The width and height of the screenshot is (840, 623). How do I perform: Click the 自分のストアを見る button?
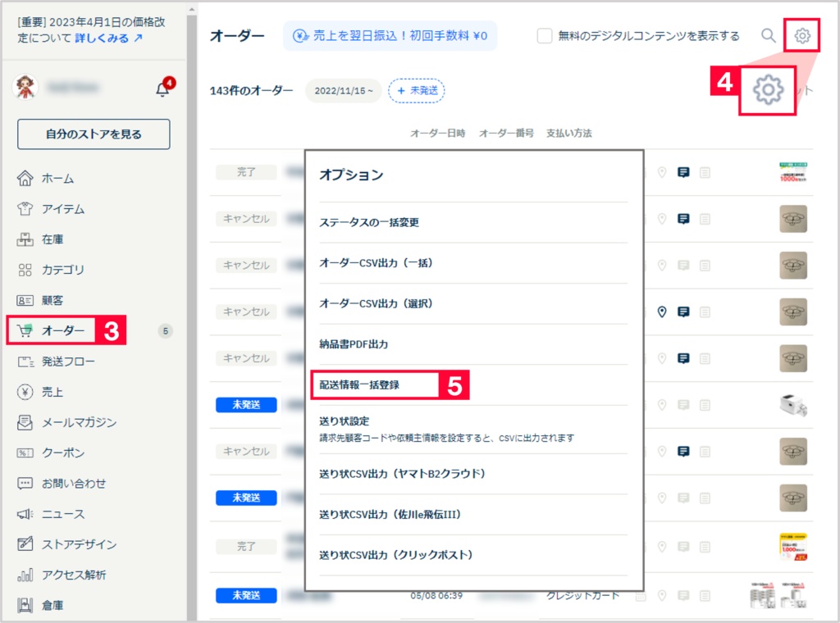point(93,134)
